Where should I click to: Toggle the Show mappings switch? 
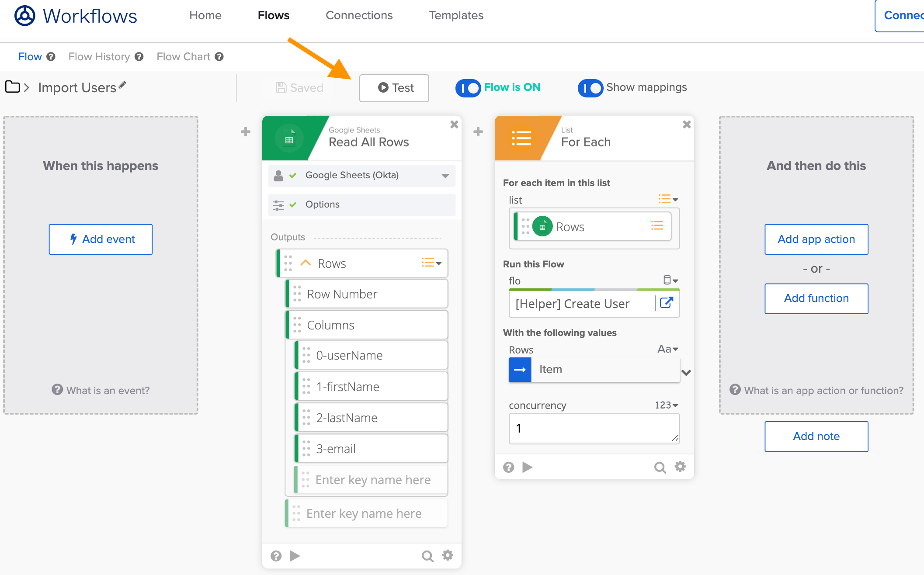click(x=591, y=88)
